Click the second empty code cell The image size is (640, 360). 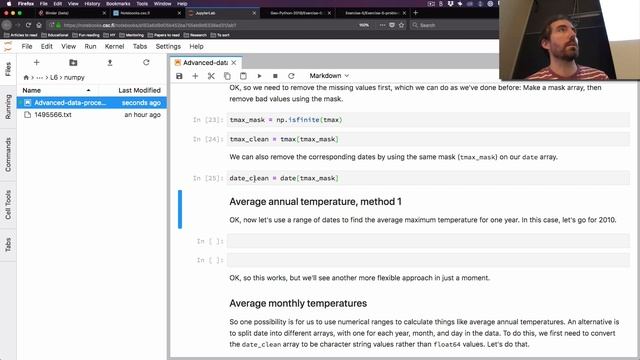pos(428,260)
